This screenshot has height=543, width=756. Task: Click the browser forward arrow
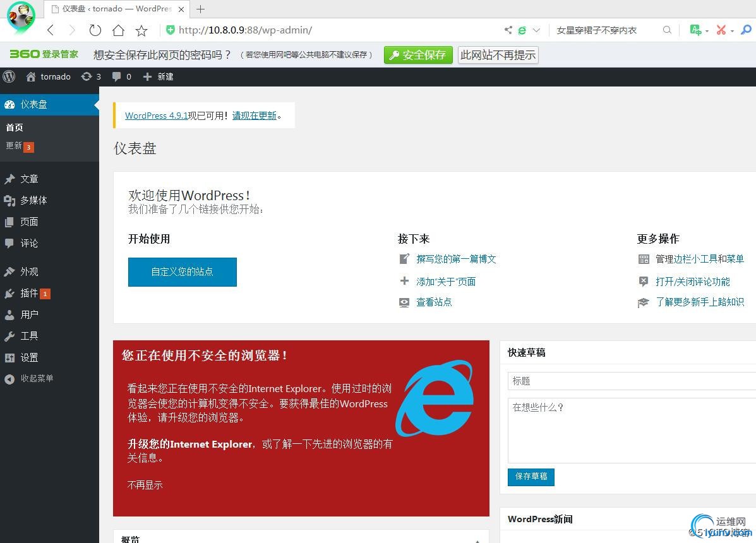point(73,30)
